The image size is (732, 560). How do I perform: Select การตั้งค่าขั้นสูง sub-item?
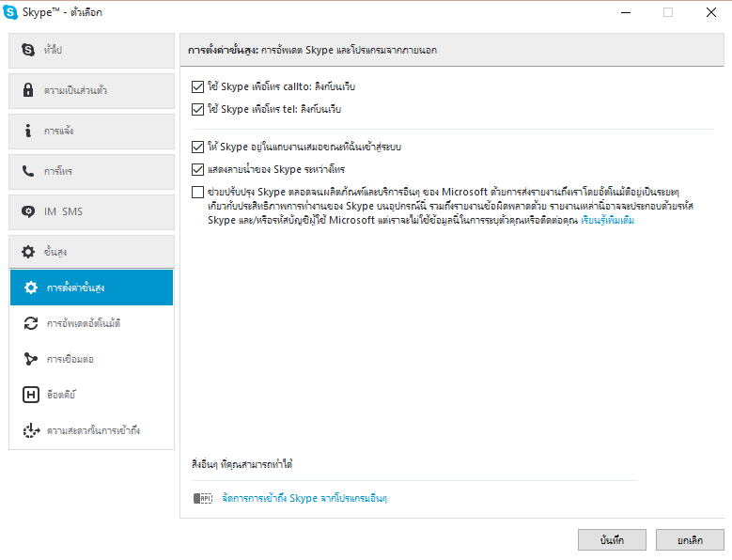[91, 288]
